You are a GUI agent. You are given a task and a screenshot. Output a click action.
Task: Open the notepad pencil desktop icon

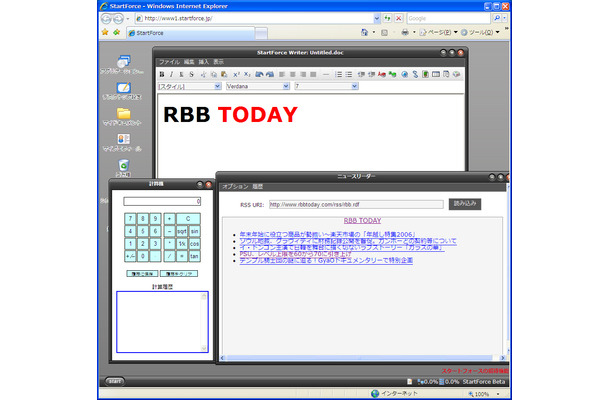123,87
